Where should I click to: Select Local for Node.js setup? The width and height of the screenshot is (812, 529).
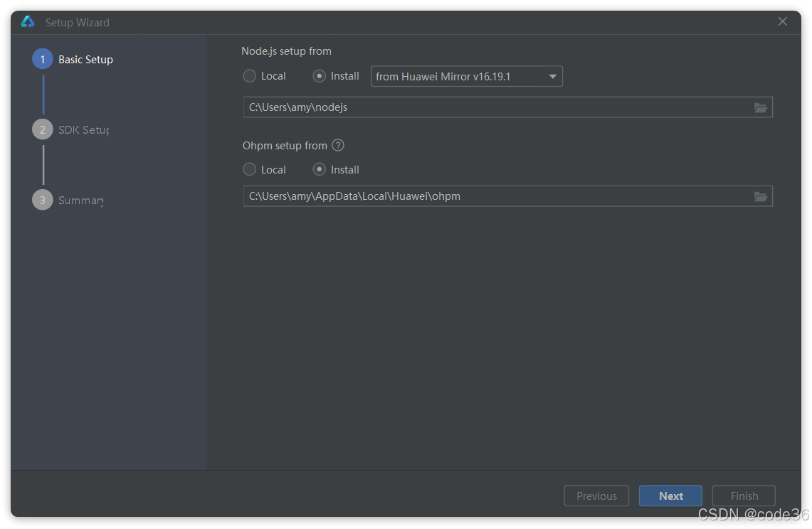[265, 76]
